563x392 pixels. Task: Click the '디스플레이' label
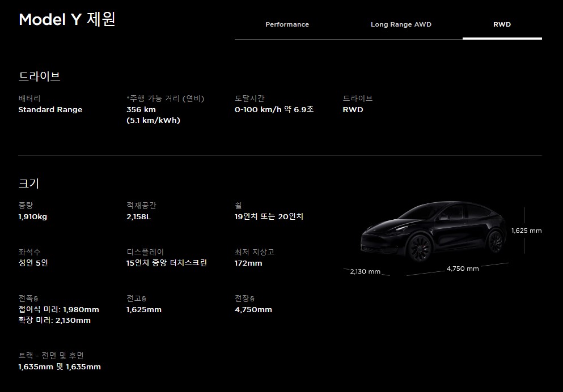145,252
